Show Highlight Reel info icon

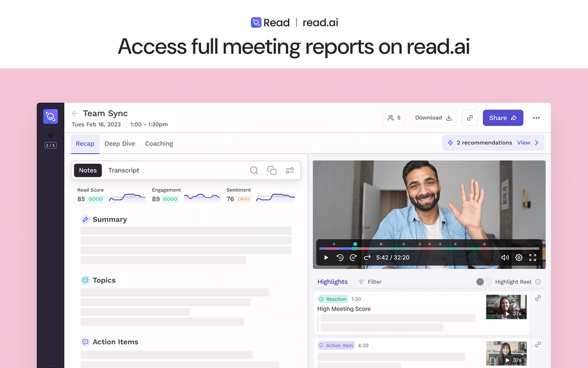tap(538, 281)
